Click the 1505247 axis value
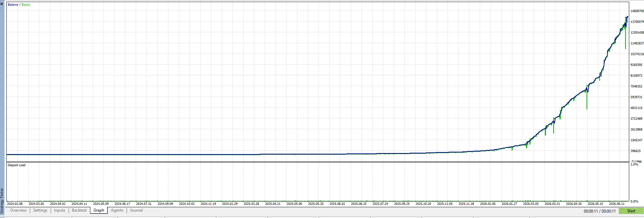644x218 pixels. (636, 140)
